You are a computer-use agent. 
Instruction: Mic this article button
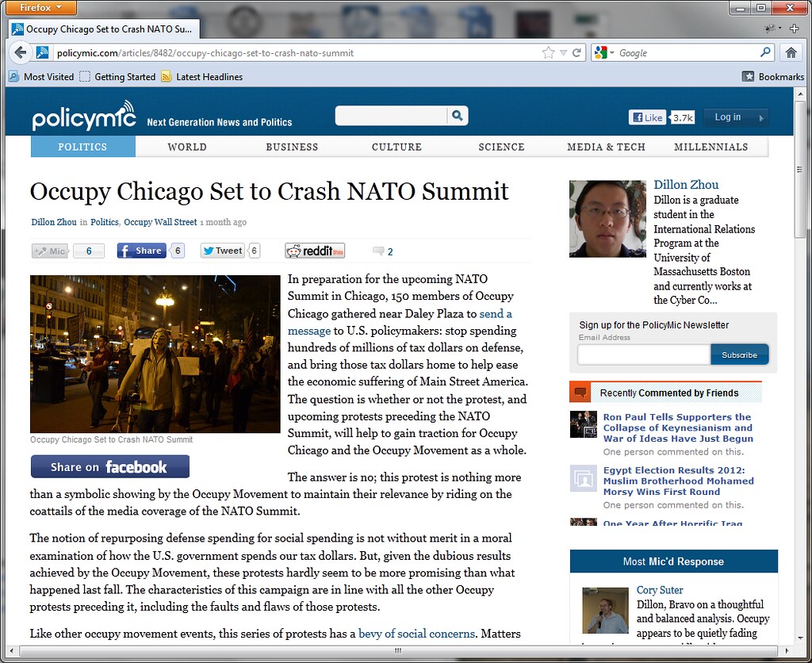tap(50, 251)
